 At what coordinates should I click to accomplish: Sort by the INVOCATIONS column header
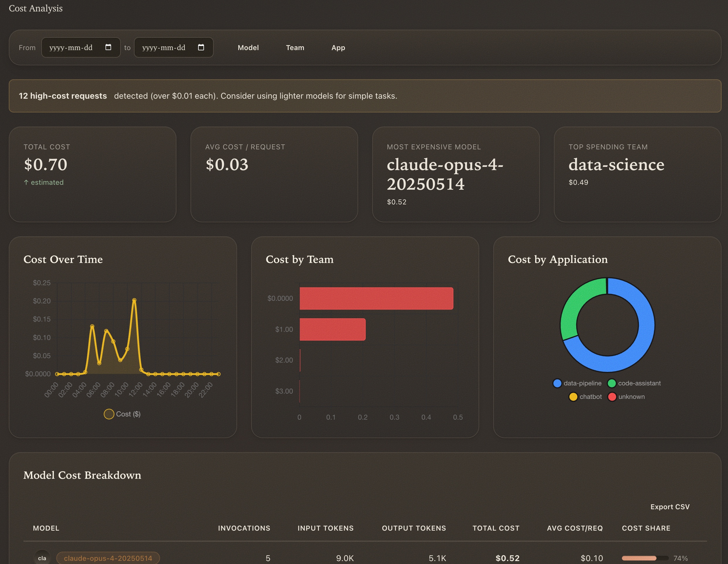[244, 528]
